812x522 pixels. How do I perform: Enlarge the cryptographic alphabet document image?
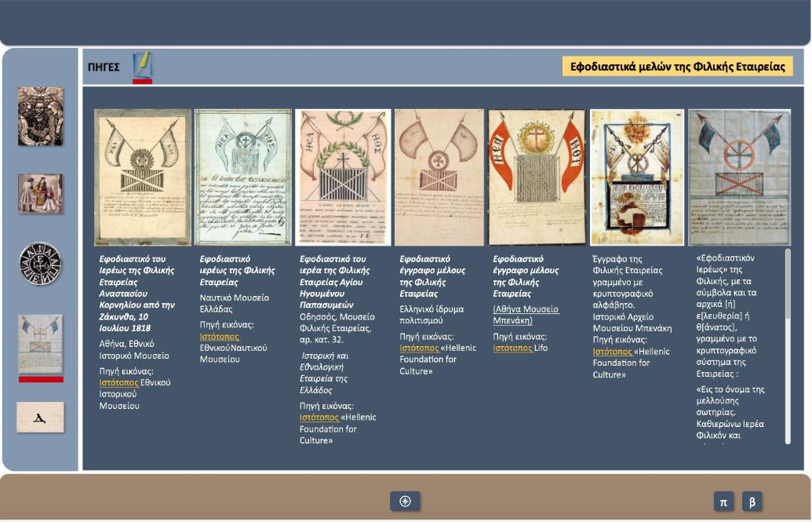click(637, 177)
